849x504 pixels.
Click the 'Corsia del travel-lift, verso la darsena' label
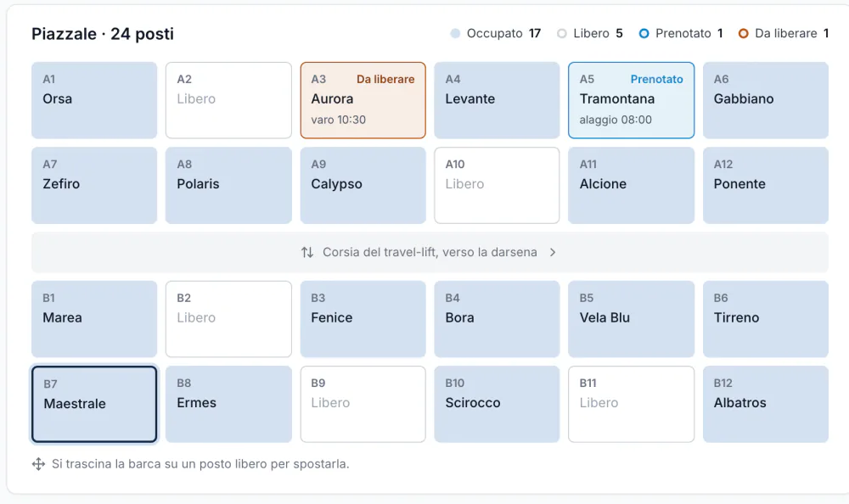(430, 252)
